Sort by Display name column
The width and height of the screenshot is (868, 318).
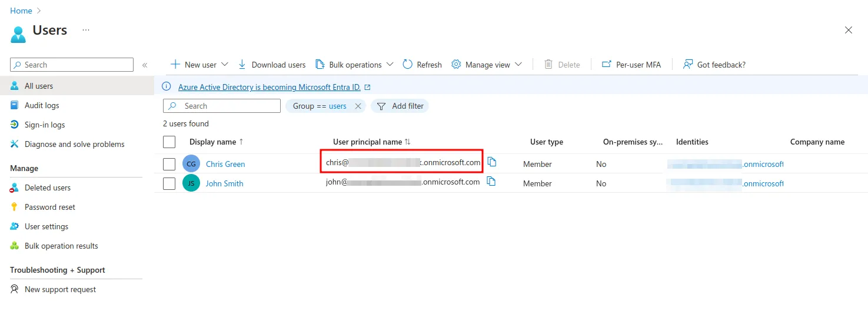(217, 142)
